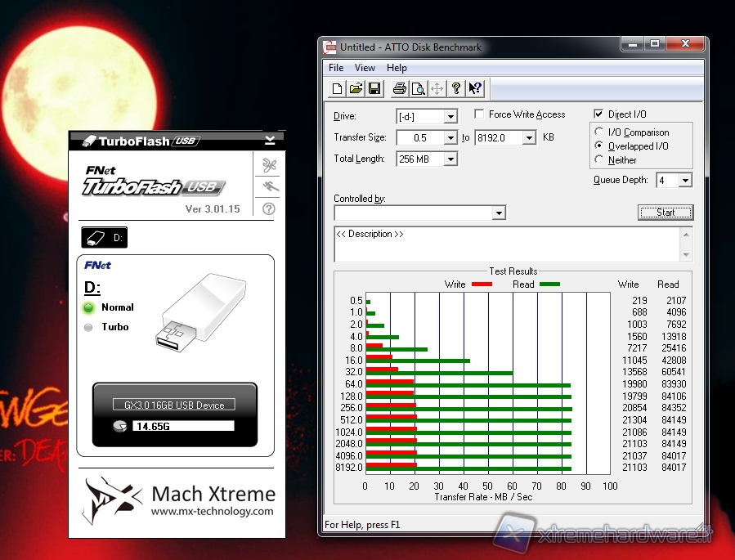
Task: Click the Print Preview toolbar icon
Action: pyautogui.click(x=418, y=88)
